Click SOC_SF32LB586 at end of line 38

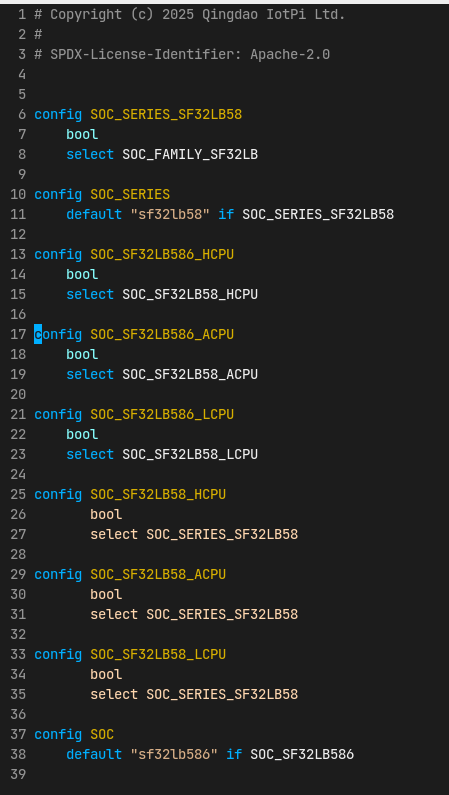[302, 754]
